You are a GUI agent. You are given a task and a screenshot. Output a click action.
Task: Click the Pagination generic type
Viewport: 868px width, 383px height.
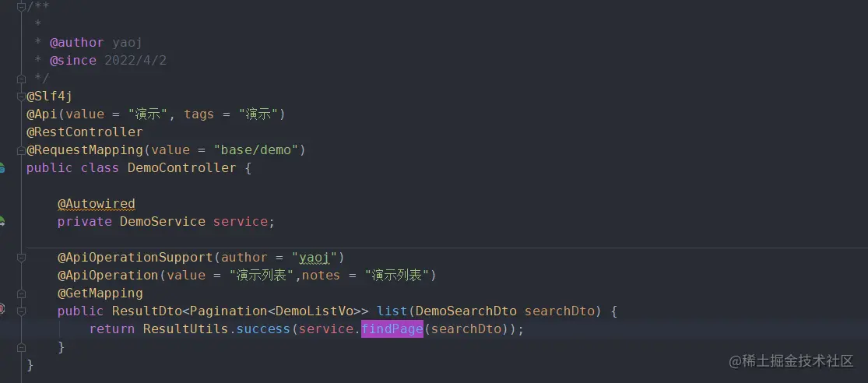(229, 311)
